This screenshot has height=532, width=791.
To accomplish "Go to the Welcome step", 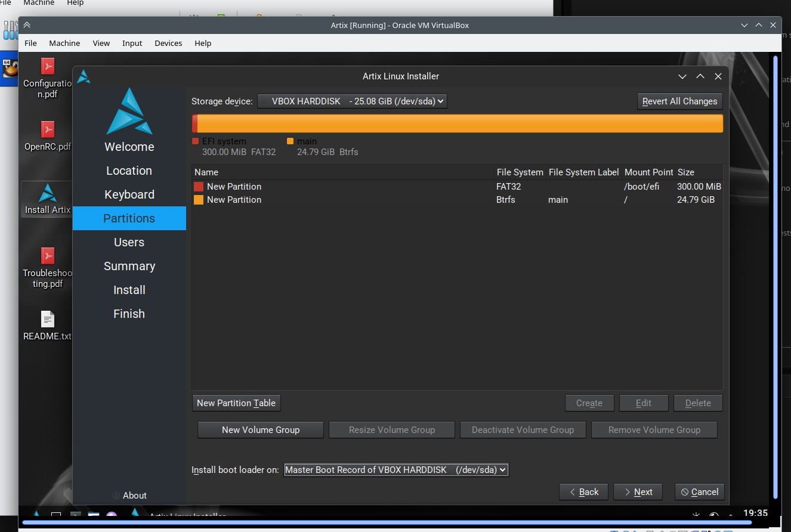I will pos(129,147).
